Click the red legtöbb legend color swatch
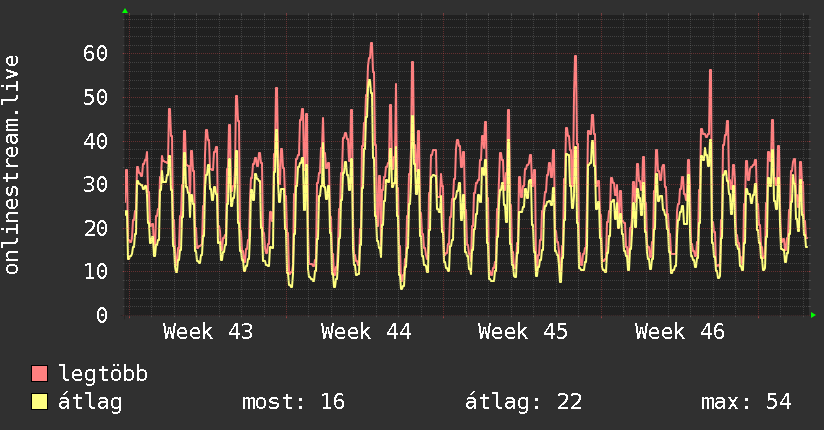Screen dimensions: 824x430 [39, 373]
